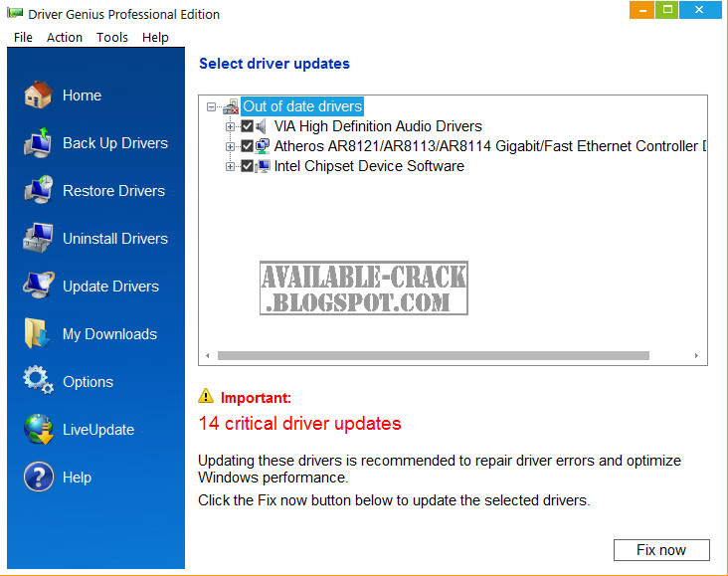Expand the Atheros Ethernet Controller node

230,146
